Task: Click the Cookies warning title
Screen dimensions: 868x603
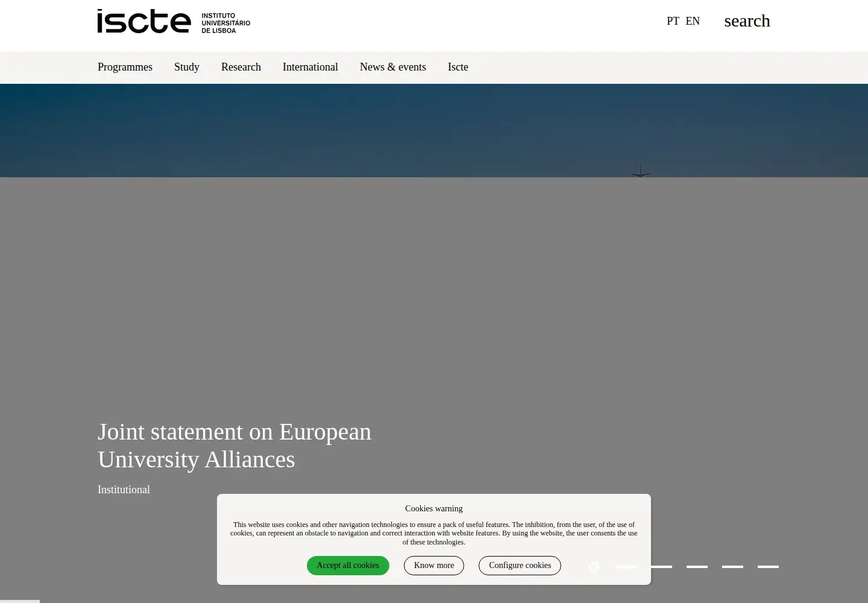Action: [x=434, y=508]
